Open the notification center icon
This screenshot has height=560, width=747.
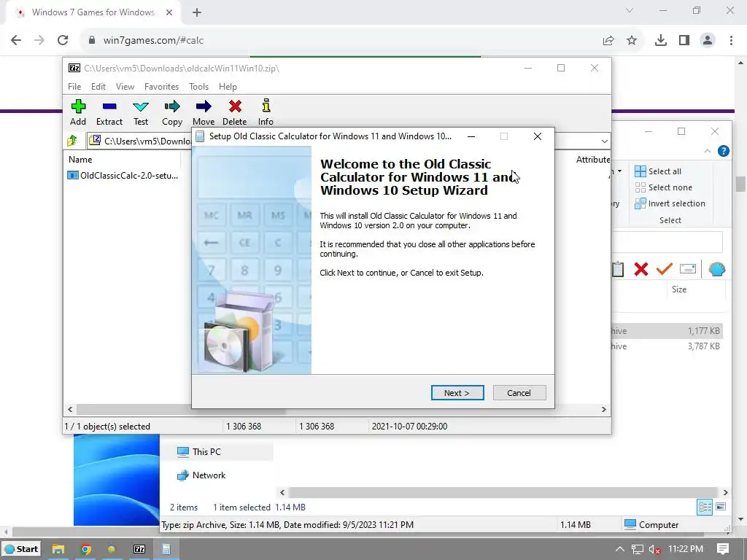(x=723, y=549)
